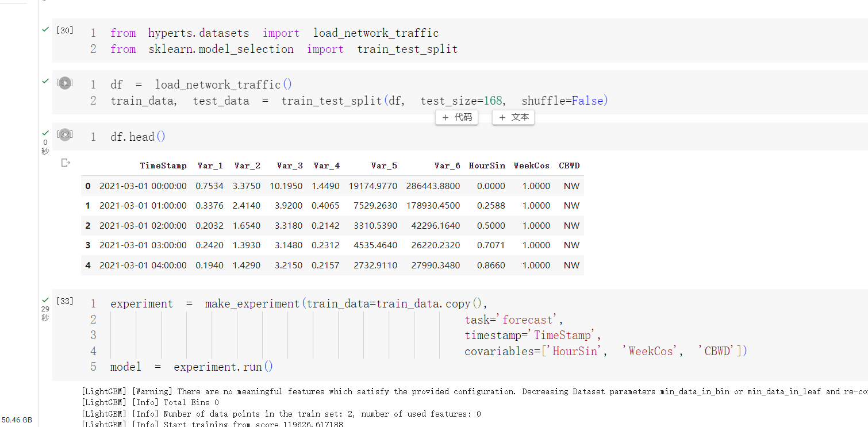Image resolution: width=868 pixels, height=427 pixels.
Task: Select the df.head() code line
Action: point(137,136)
